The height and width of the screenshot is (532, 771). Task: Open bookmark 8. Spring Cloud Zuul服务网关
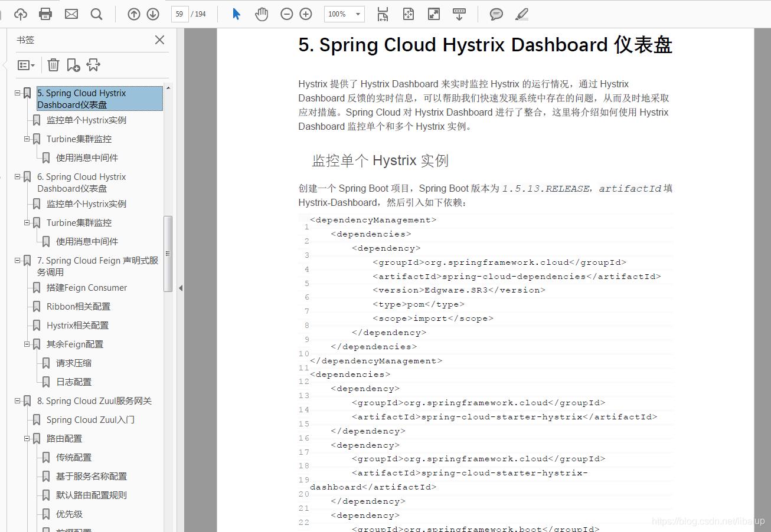[x=94, y=400]
